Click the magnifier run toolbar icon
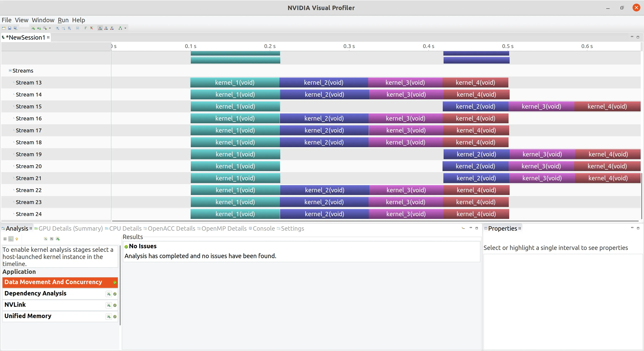The height and width of the screenshot is (351, 644). (45, 28)
